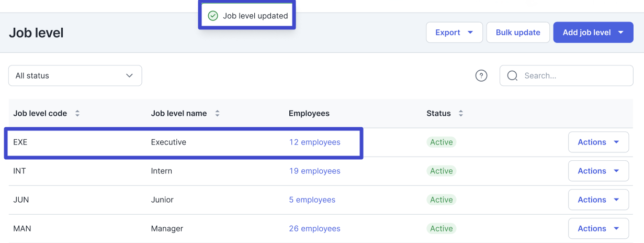Open the 5 employees link

[312, 200]
